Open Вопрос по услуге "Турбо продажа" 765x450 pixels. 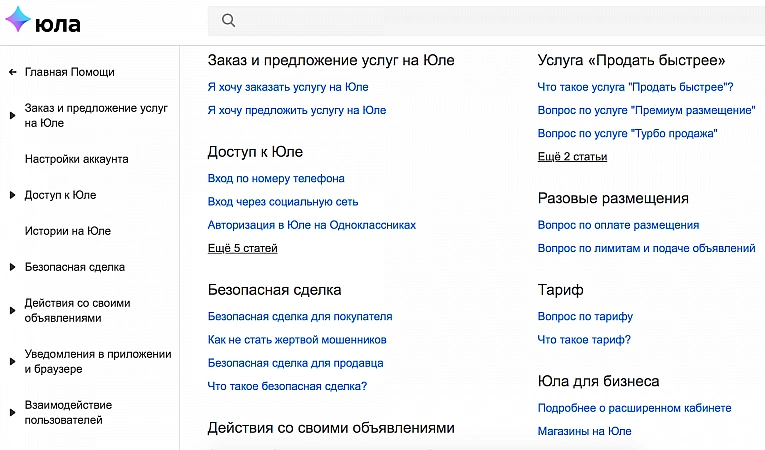tap(628, 133)
